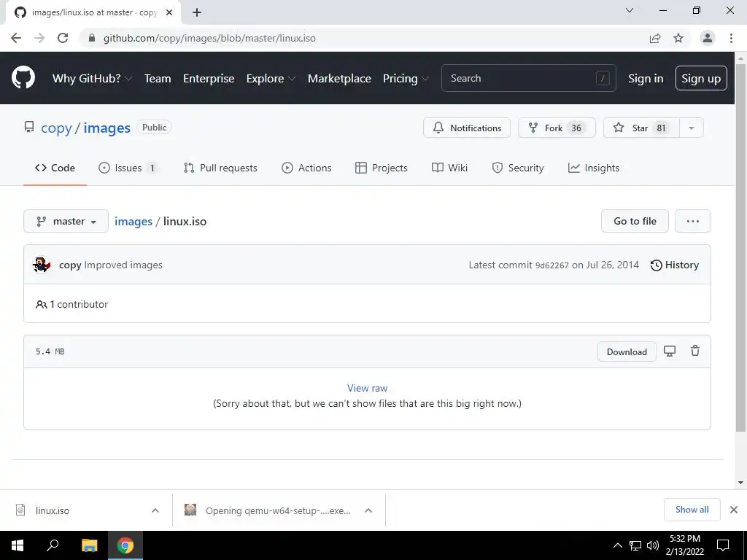Click the copy user avatar

pyautogui.click(x=42, y=265)
